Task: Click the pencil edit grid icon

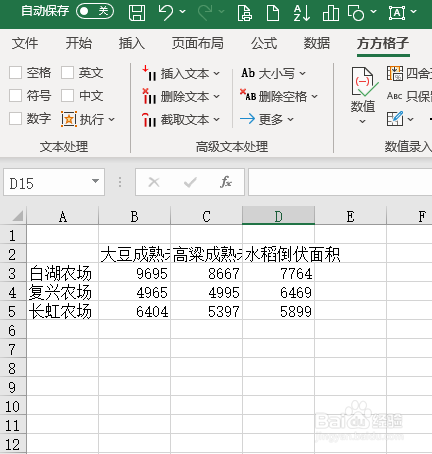Action: pos(395,119)
